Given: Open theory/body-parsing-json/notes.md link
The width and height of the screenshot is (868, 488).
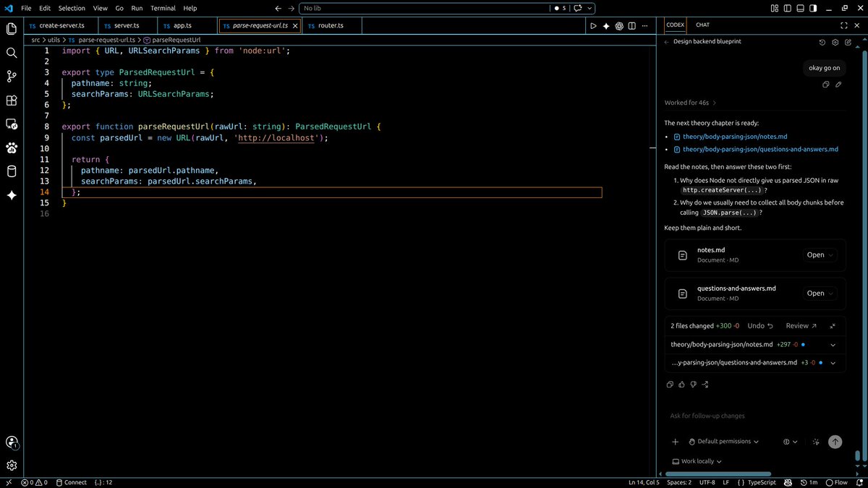Looking at the screenshot, I should click(735, 137).
